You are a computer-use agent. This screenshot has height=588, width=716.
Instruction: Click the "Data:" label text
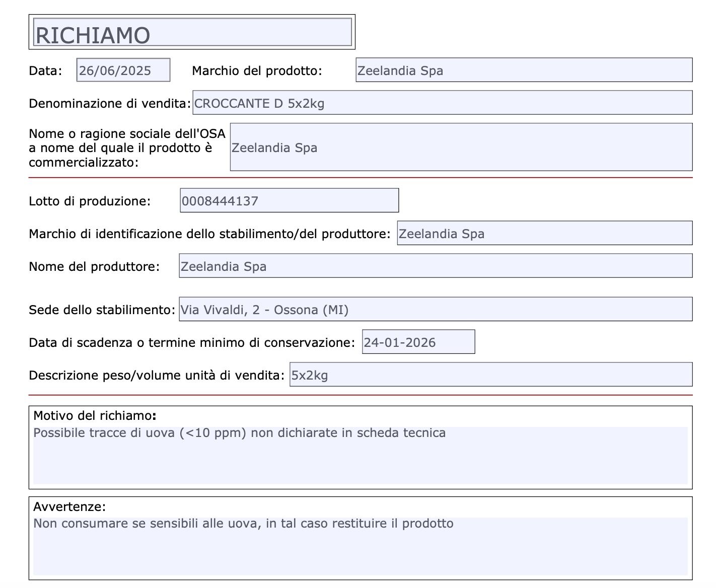tap(45, 70)
